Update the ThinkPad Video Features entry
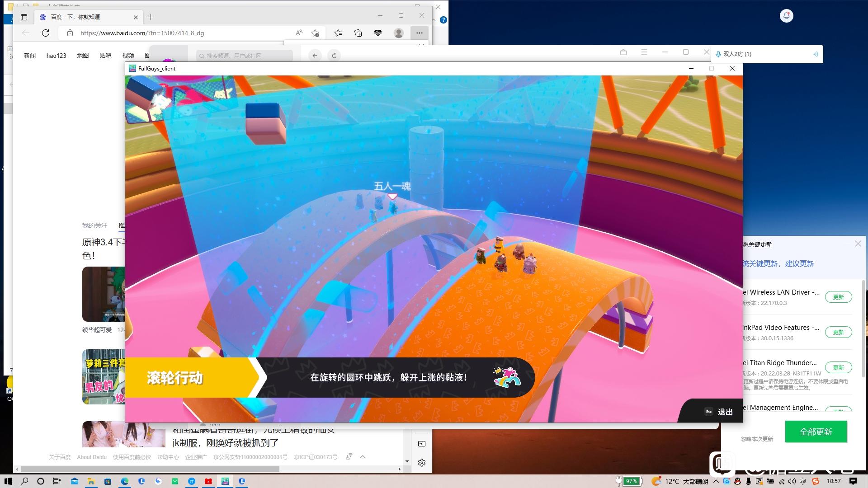Image resolution: width=868 pixels, height=488 pixels. [839, 332]
